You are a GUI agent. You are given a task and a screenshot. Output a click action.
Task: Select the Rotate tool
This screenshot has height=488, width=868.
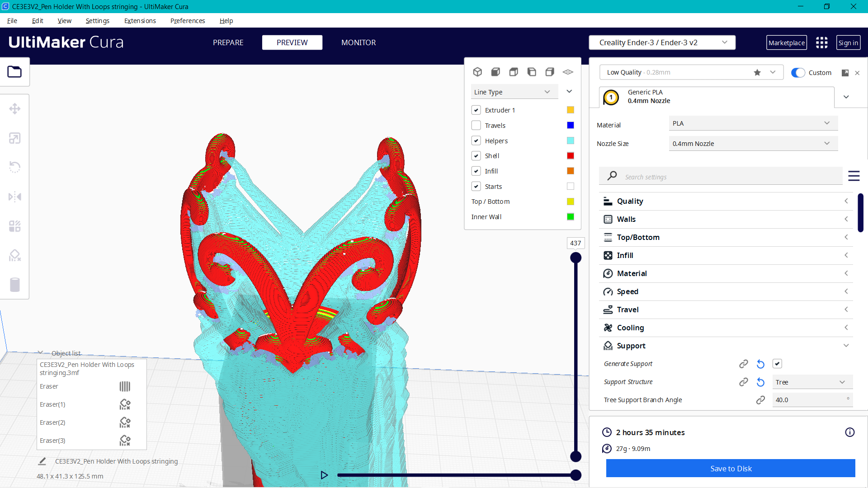pos(15,167)
